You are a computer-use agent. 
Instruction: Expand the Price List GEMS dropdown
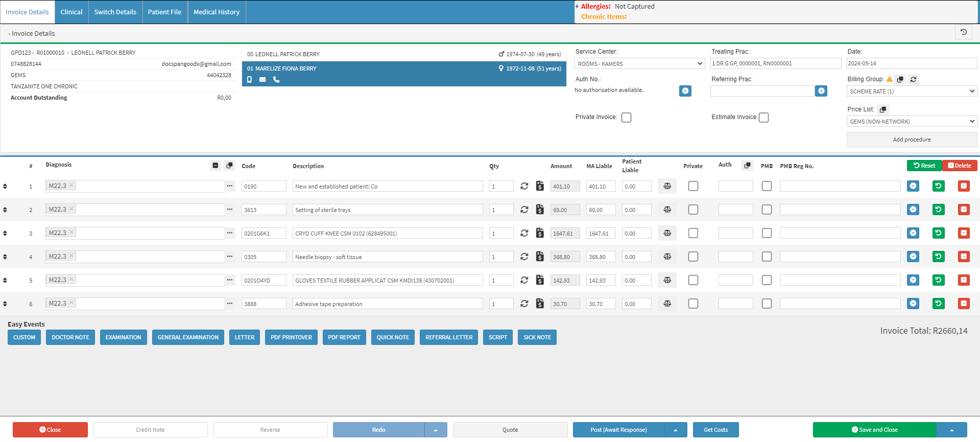912,122
